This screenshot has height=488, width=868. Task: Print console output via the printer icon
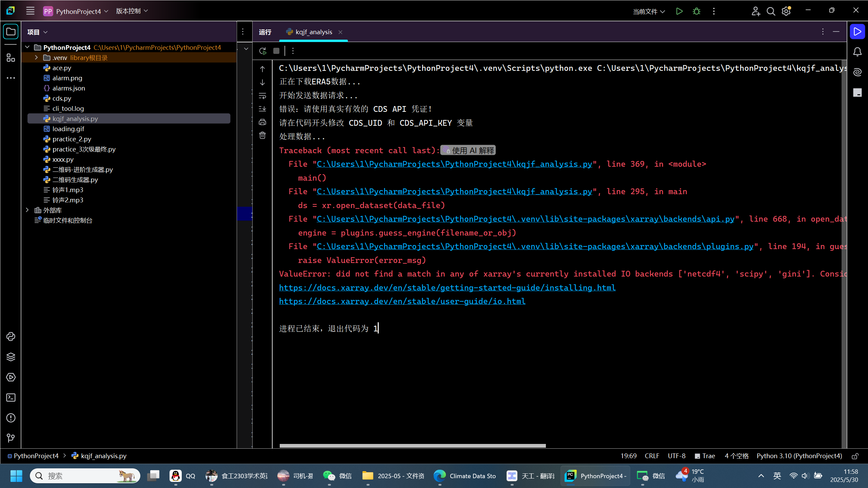[262, 122]
